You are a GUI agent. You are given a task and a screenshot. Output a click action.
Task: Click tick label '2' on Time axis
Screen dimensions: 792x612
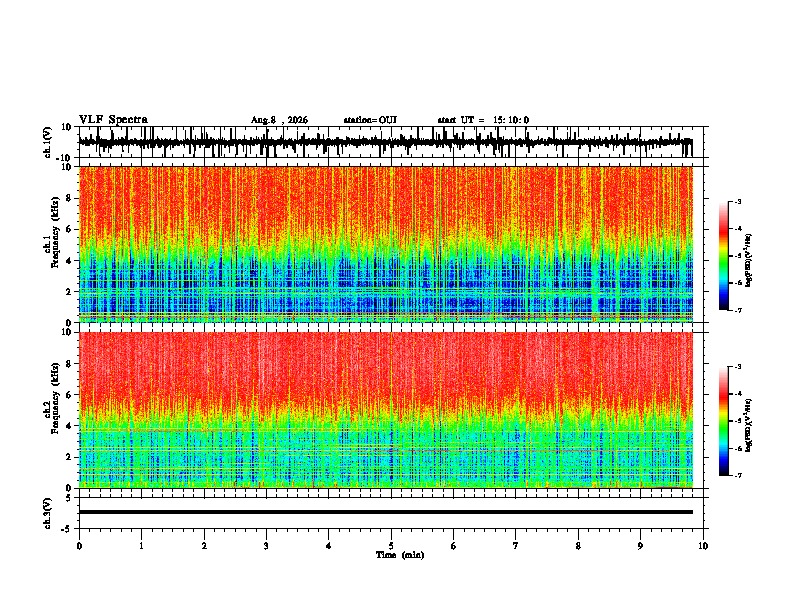(204, 546)
